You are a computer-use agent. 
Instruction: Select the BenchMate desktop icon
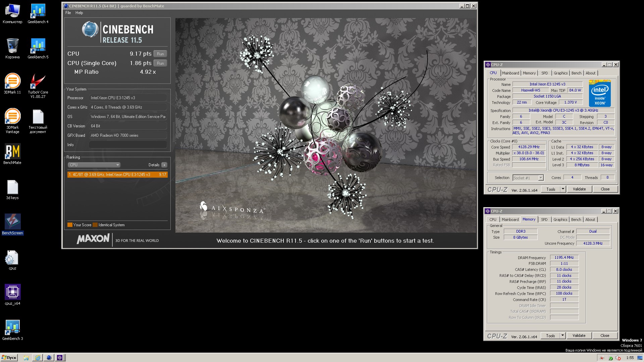click(x=12, y=154)
